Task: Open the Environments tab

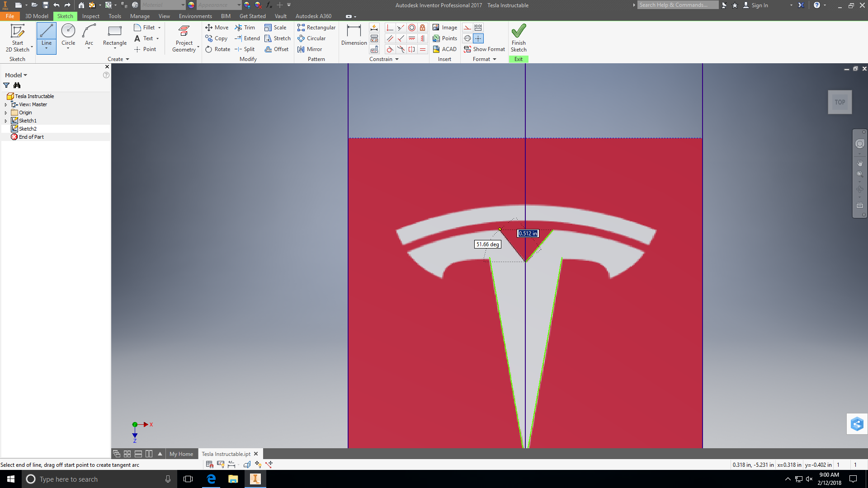Action: 195,16
